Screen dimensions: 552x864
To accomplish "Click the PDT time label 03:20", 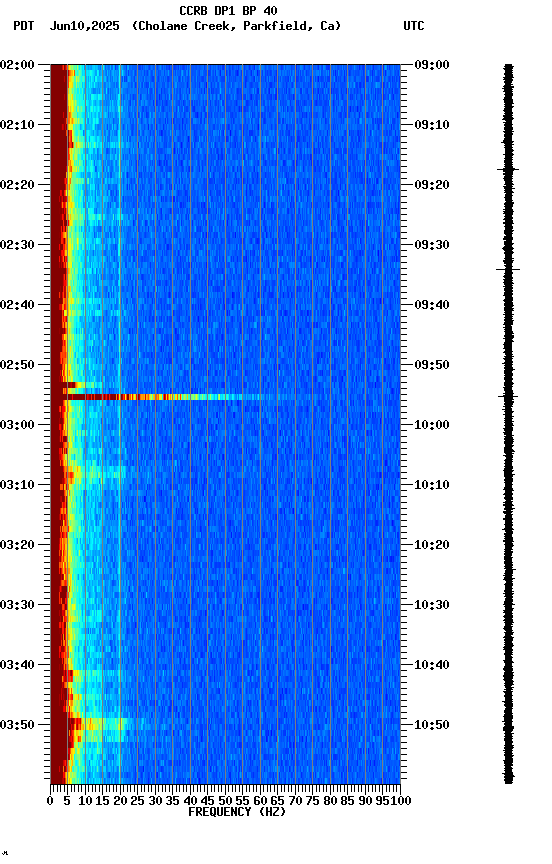I will click(17, 546).
